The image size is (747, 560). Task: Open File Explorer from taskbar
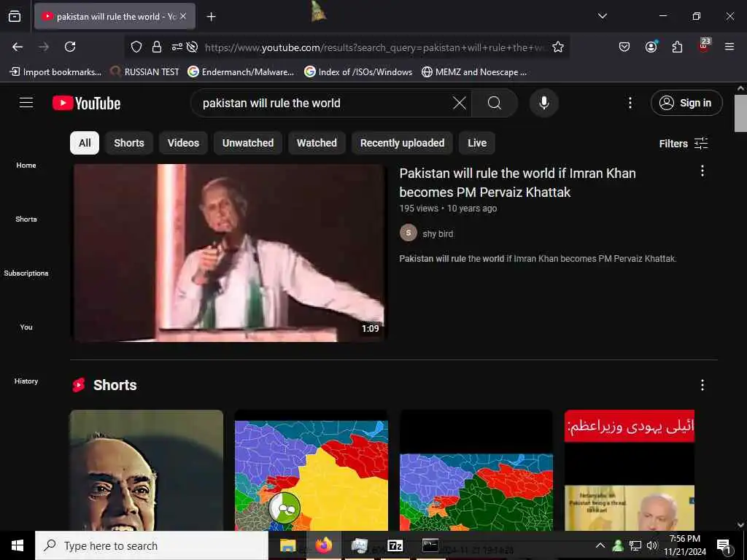coord(287,545)
